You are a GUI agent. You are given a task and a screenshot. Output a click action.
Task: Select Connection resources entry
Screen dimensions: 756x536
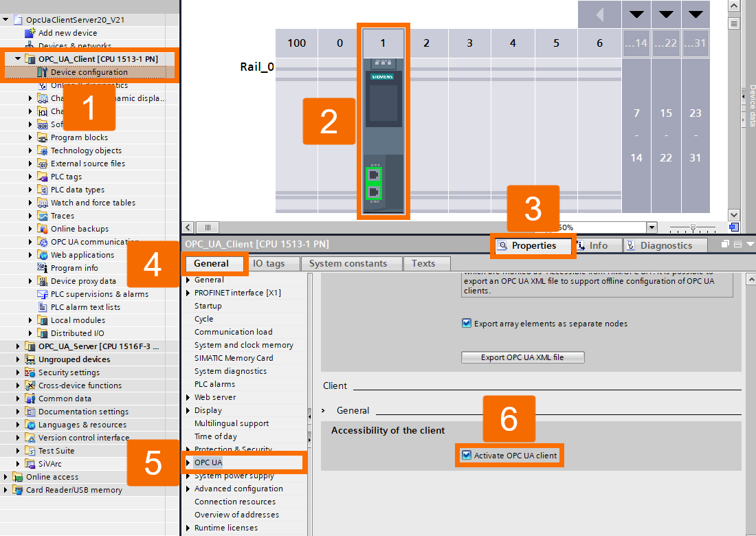(x=235, y=501)
